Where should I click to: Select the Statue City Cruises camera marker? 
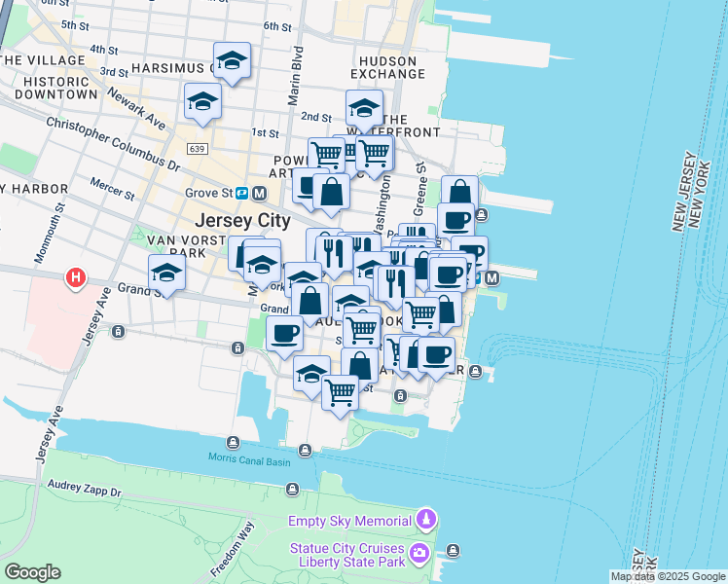click(419, 554)
